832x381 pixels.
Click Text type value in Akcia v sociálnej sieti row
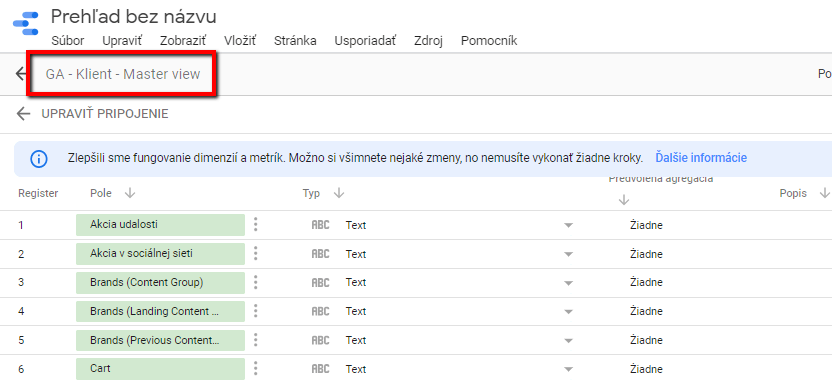[x=356, y=254]
